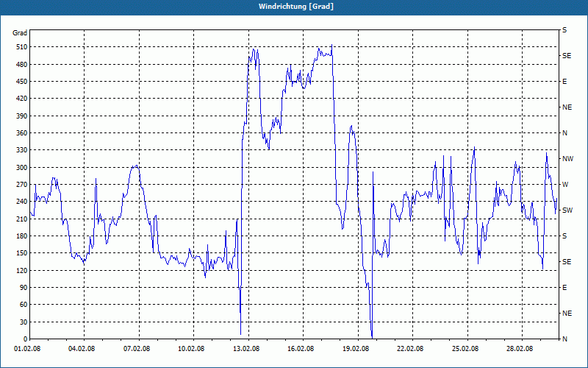The image size is (588, 368).
Task: Select the 240 axis label
Action: pos(21,202)
